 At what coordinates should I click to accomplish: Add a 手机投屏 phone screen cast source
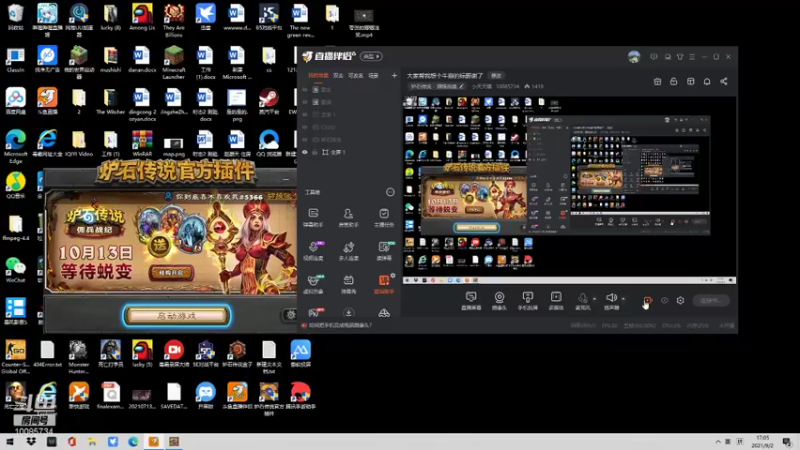tap(528, 301)
